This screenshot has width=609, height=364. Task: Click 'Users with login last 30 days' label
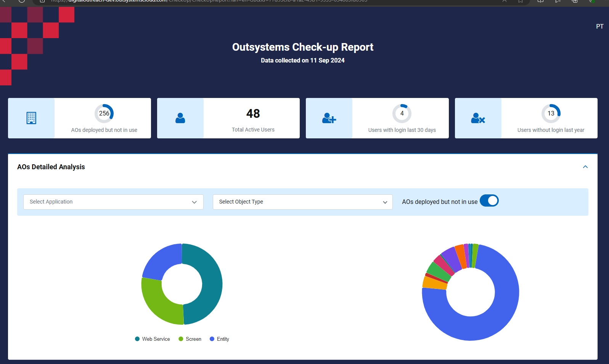pyautogui.click(x=402, y=130)
